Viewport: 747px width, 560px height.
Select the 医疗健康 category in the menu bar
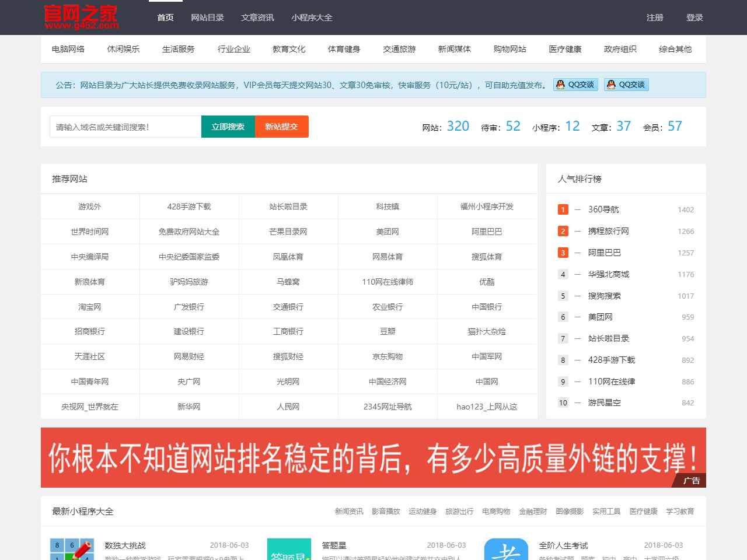point(565,49)
